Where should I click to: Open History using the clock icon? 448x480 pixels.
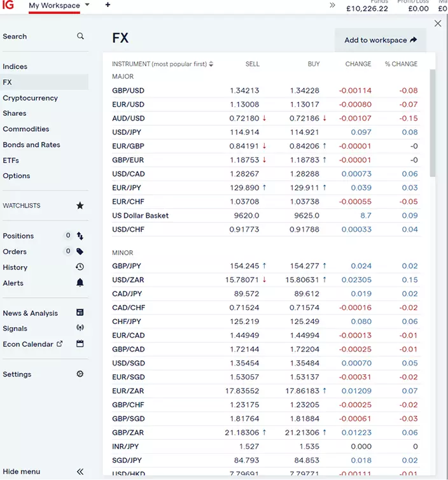click(x=80, y=267)
